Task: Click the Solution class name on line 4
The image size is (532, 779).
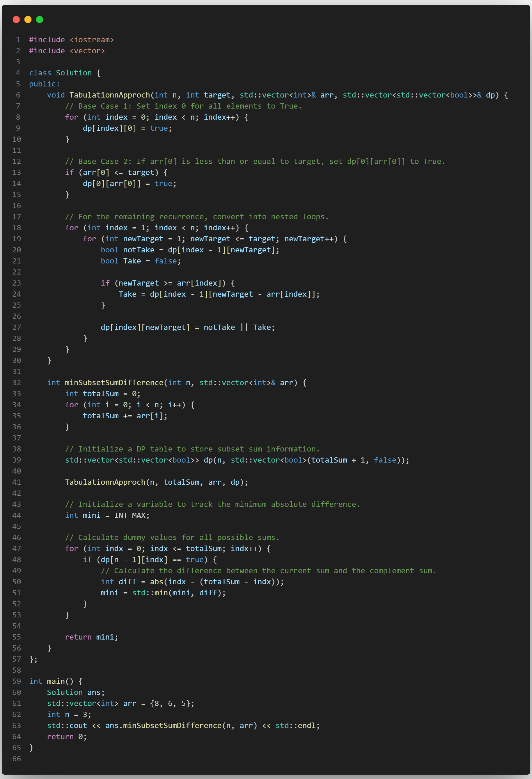Action: click(74, 73)
